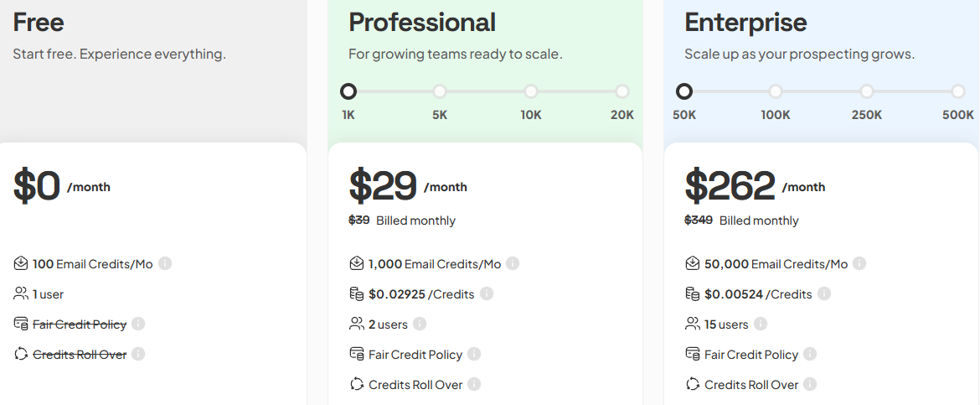Click info icon next to 50,000 Email Credits/Mo
Viewport: 980px width, 405px height.
pyautogui.click(x=859, y=263)
